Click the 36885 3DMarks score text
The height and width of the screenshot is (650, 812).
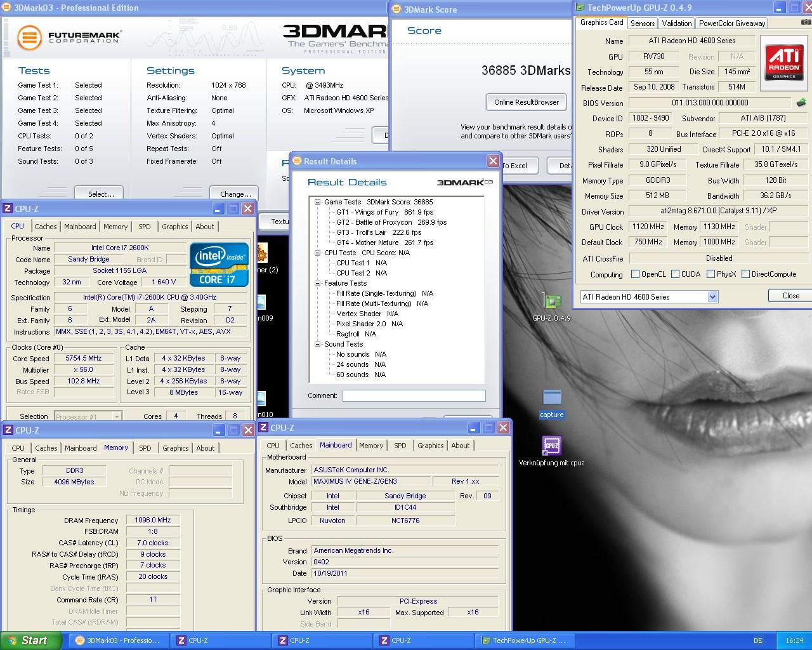coord(525,70)
